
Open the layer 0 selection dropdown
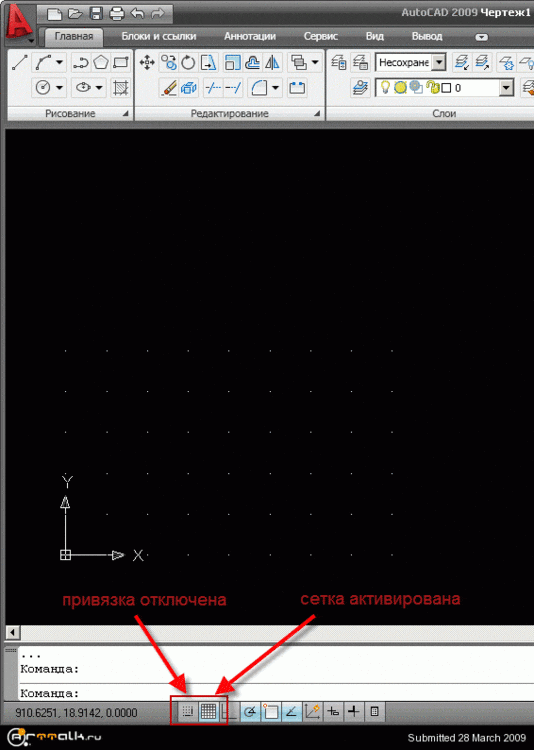pos(506,88)
